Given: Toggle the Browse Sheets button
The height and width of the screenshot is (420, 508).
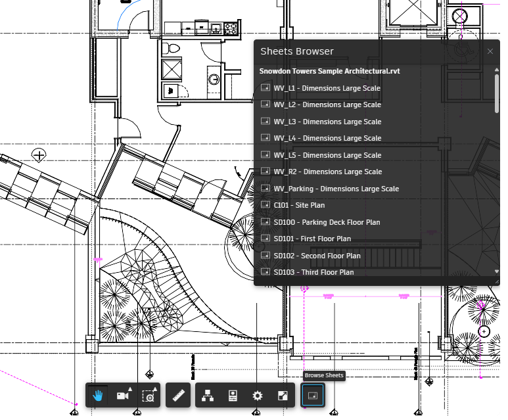Looking at the screenshot, I should pyautogui.click(x=313, y=396).
